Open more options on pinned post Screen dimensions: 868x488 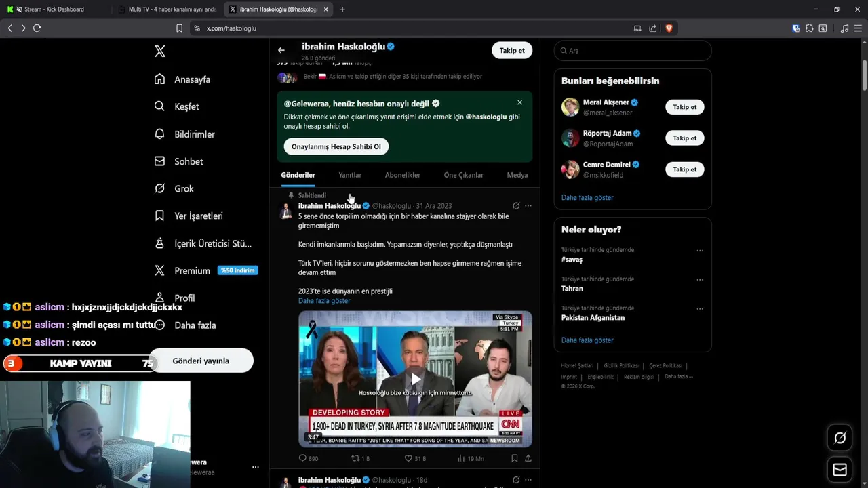[528, 205]
